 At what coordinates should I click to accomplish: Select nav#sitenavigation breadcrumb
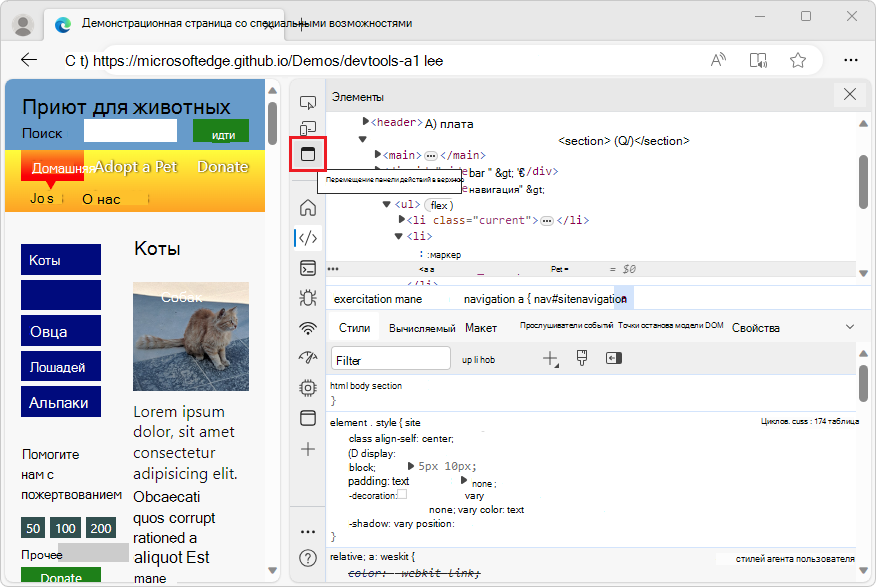(579, 299)
